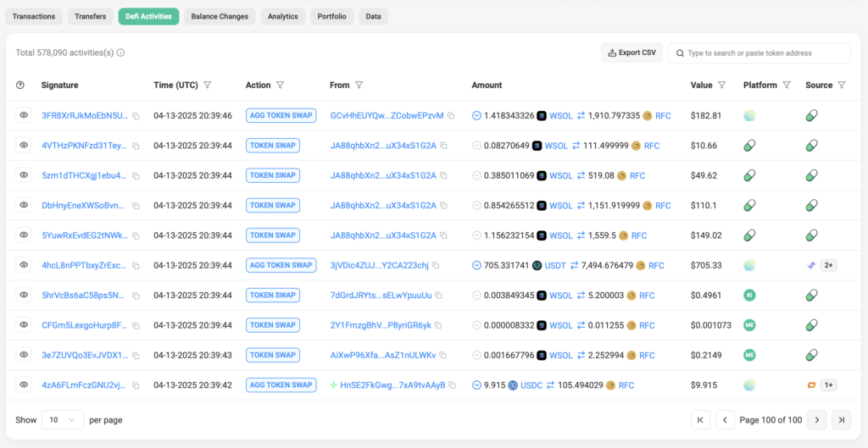Expand swap details of 1.418343326 WSOL row
This screenshot has width=868, height=448.
point(476,115)
